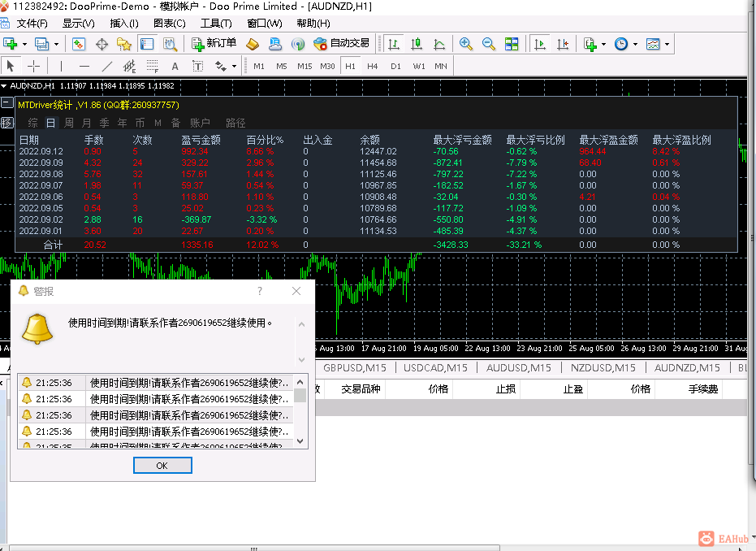
Task: Expand the chart periodicity clock dropdown
Action: tap(635, 44)
